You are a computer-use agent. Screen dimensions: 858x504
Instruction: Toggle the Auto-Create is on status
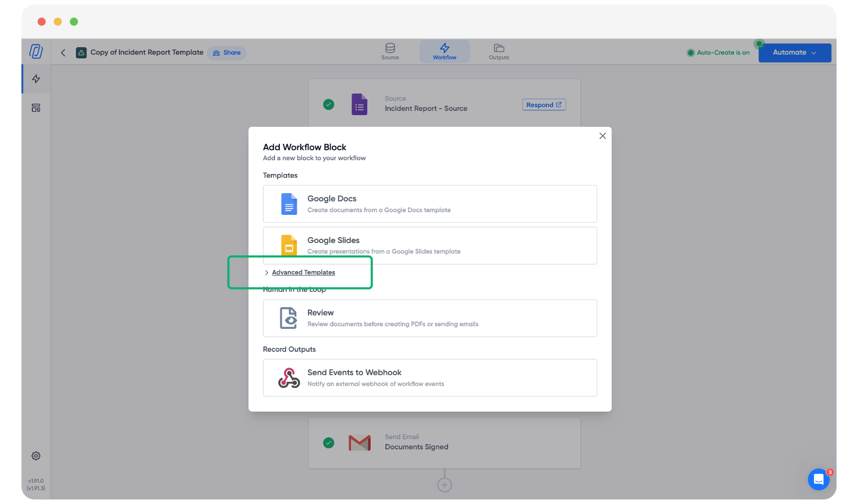(x=718, y=53)
